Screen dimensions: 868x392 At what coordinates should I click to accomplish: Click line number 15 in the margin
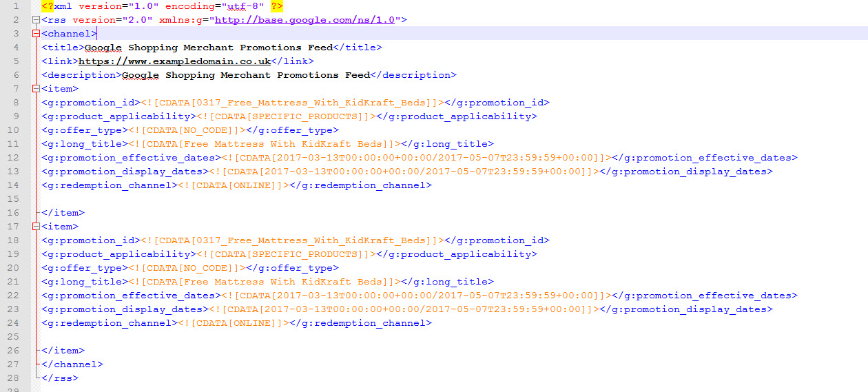tap(13, 199)
